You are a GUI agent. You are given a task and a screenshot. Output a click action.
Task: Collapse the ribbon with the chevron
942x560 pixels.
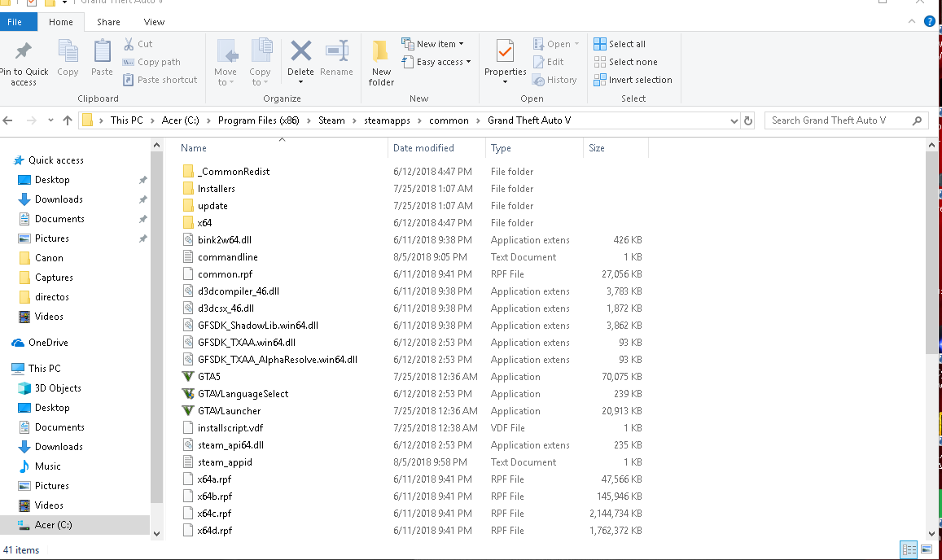click(x=911, y=22)
